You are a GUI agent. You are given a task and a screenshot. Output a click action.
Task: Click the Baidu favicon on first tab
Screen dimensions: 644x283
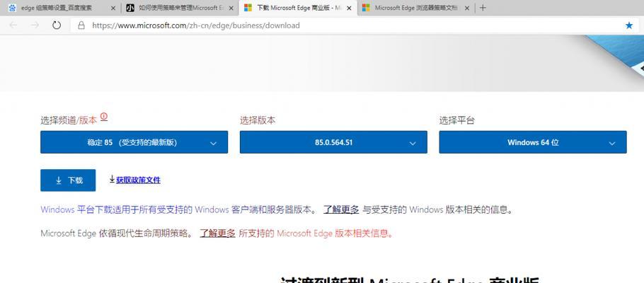(x=12, y=8)
